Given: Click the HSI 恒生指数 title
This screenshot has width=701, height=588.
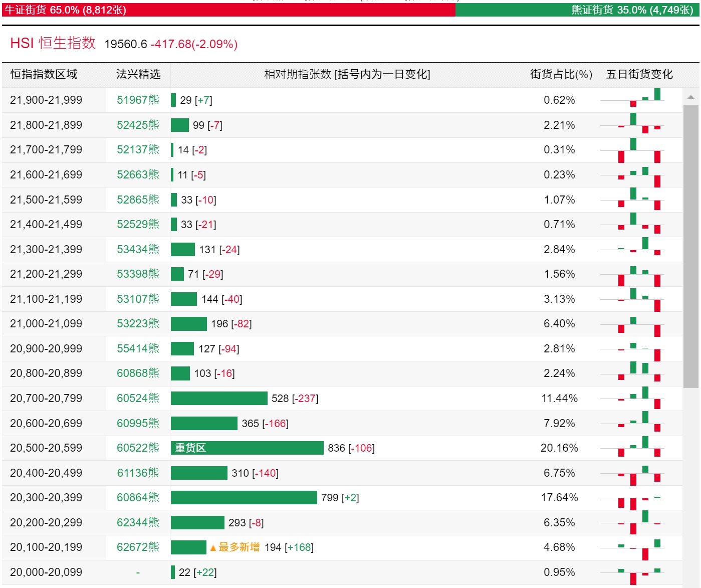Looking at the screenshot, I should [x=53, y=43].
